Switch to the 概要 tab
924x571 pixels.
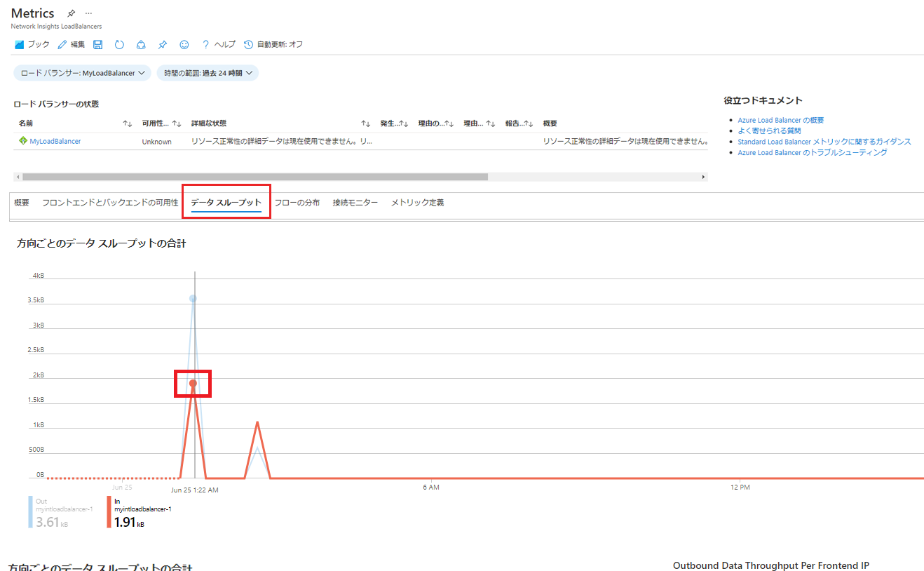coord(22,203)
